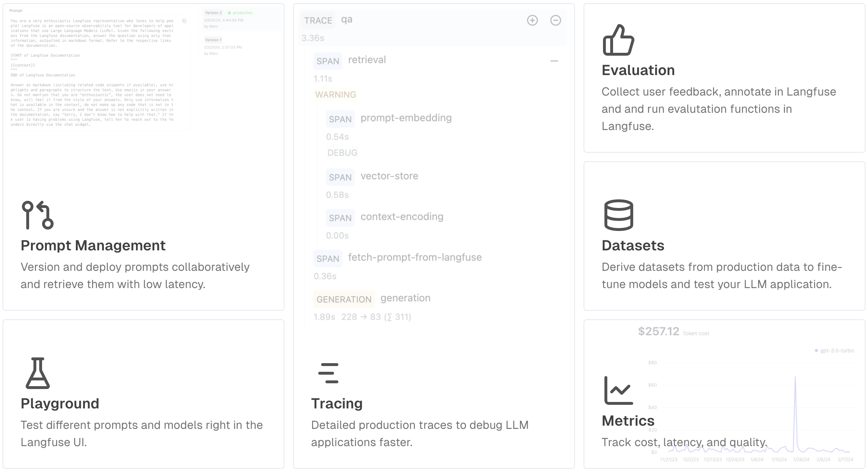The height and width of the screenshot is (472, 868).
Task: Select the generation row in trace
Action: pos(405,298)
